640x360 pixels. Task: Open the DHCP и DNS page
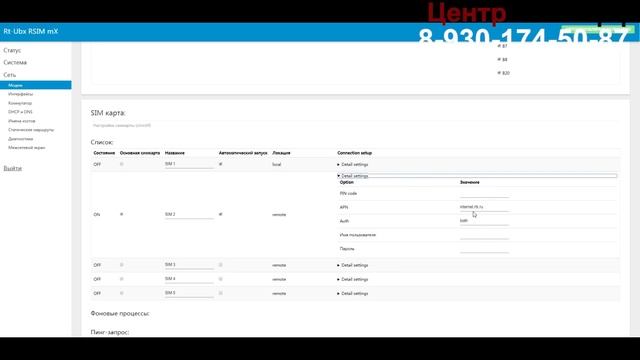tap(20, 111)
